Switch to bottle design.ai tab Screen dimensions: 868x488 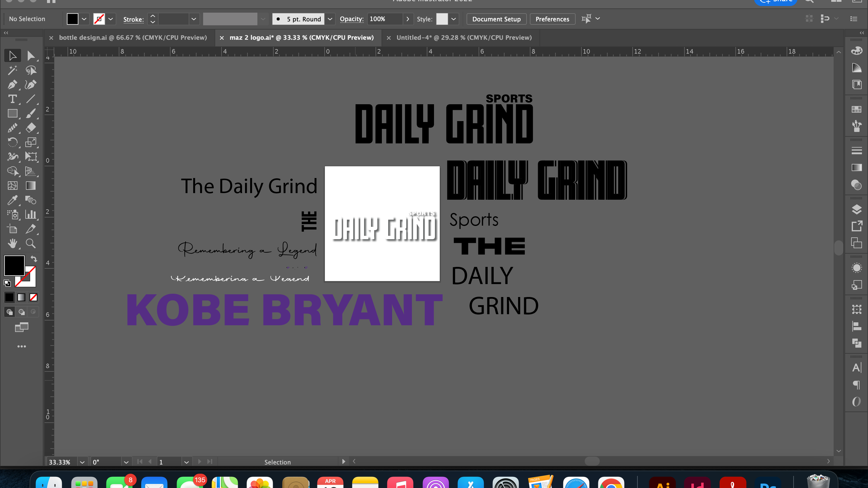(133, 38)
